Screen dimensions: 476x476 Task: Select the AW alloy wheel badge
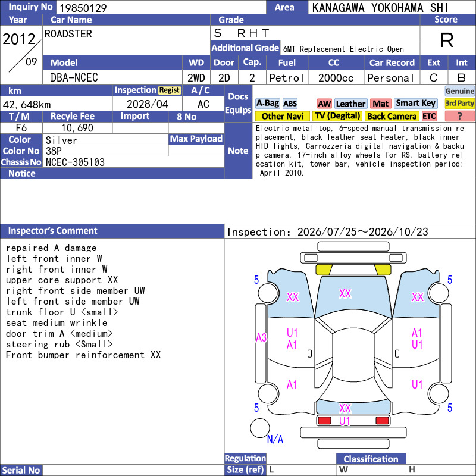pyautogui.click(x=324, y=104)
